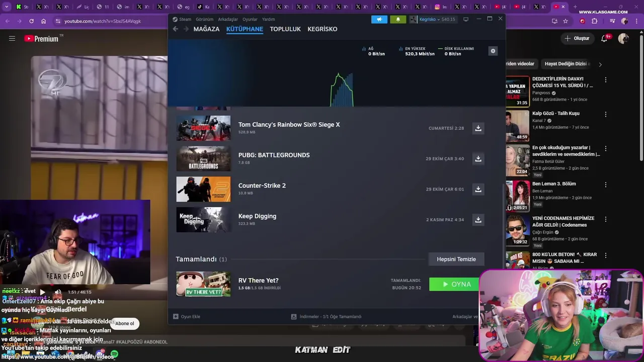The height and width of the screenshot is (362, 644).
Task: Open more options for Pangvoss video
Action: coord(606,80)
